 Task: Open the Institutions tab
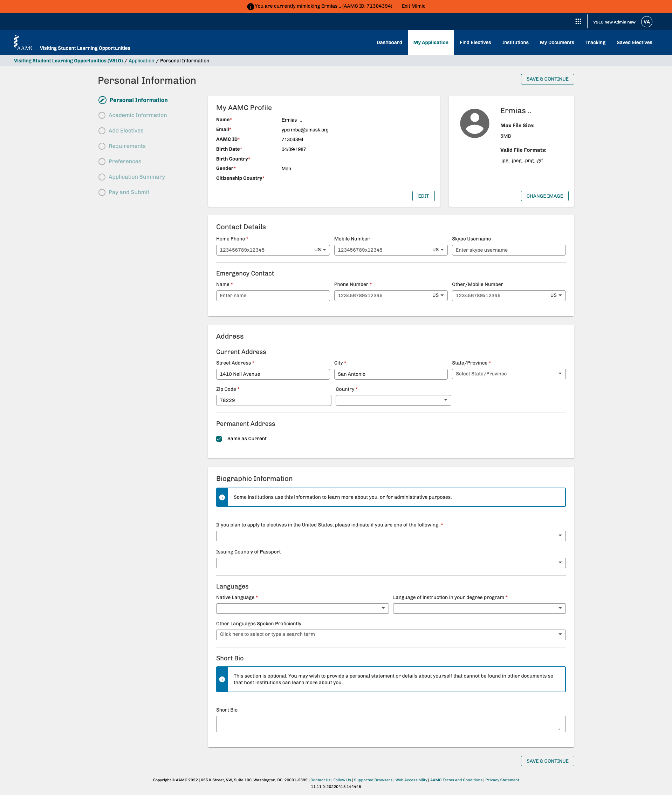tap(515, 43)
